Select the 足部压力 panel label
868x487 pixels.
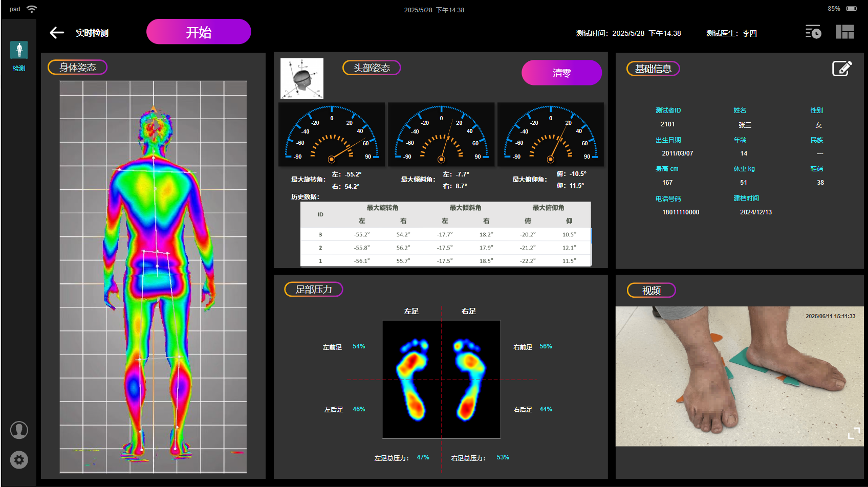point(313,290)
